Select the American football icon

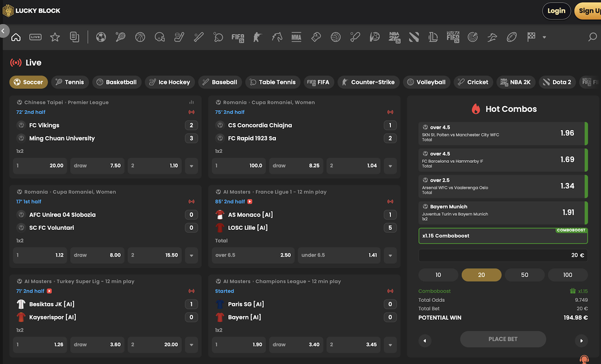click(512, 37)
